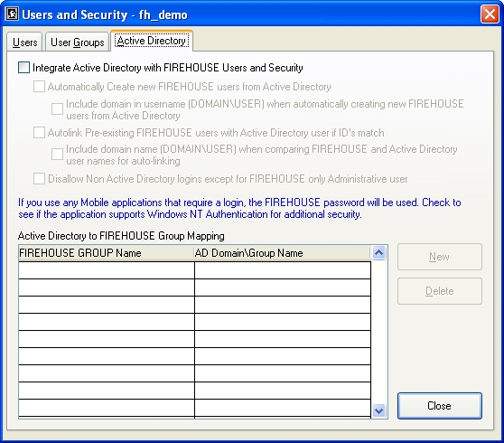Click the group mapping scroll up arrow
Image resolution: width=504 pixels, height=443 pixels.
pos(379,253)
